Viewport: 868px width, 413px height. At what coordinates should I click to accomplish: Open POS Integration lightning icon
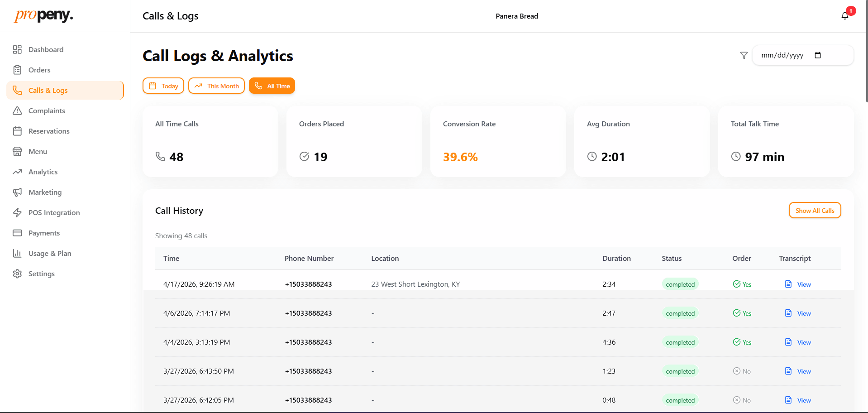pyautogui.click(x=17, y=212)
